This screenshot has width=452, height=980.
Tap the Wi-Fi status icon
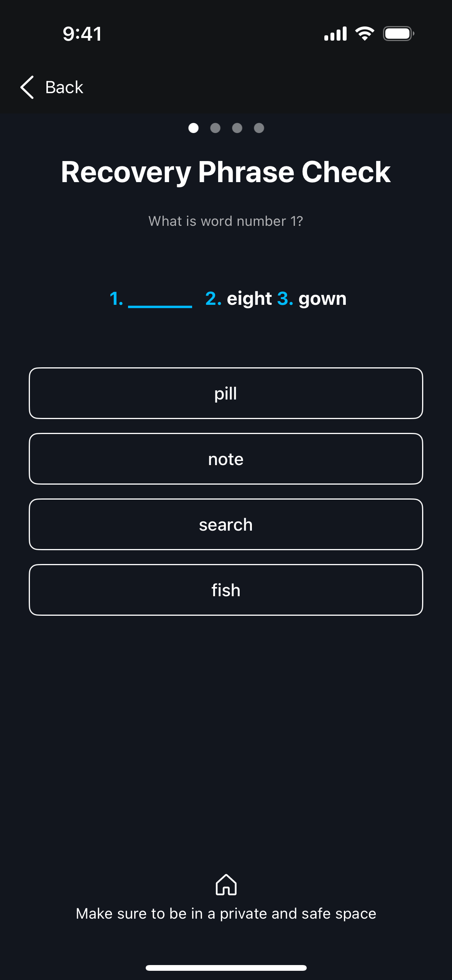365,34
